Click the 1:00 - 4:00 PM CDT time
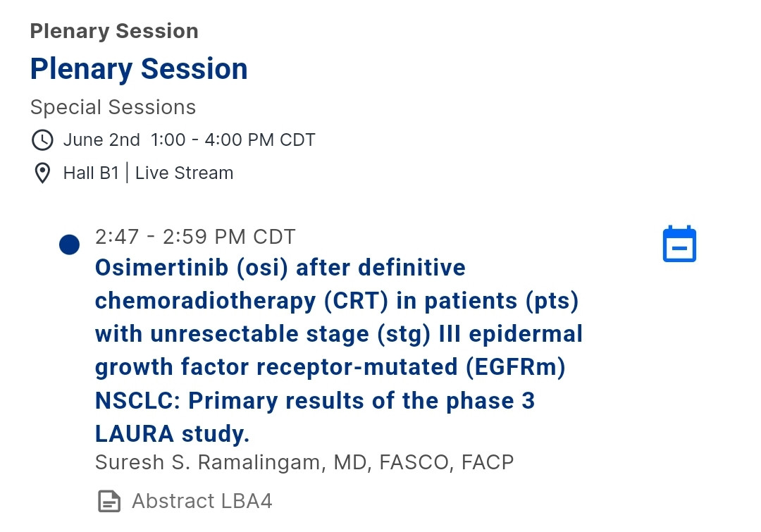The width and height of the screenshot is (761, 532). point(233,140)
